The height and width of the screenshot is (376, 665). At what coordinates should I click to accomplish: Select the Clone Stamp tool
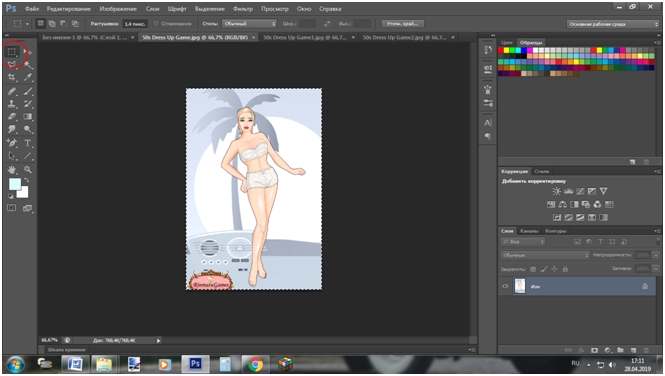(11, 103)
